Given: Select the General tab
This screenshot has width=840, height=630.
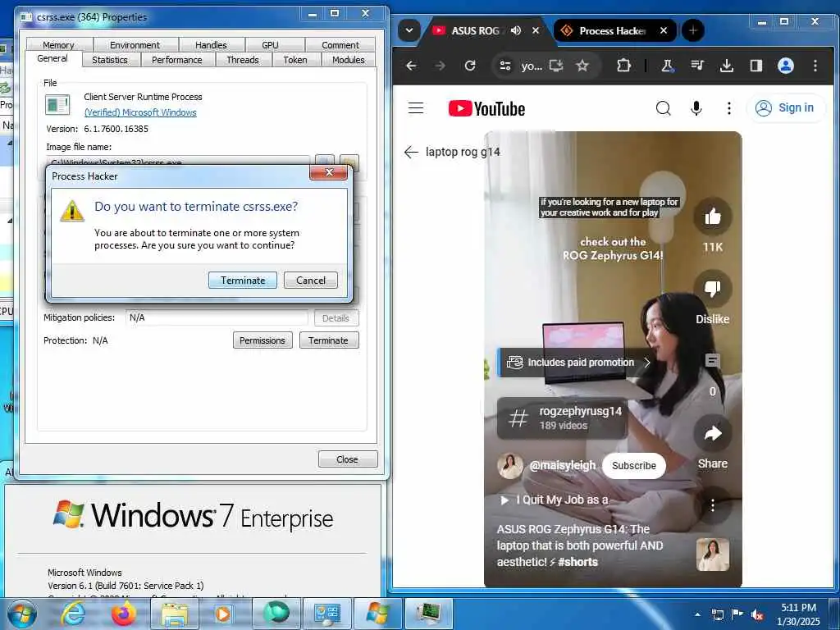Looking at the screenshot, I should tap(52, 58).
